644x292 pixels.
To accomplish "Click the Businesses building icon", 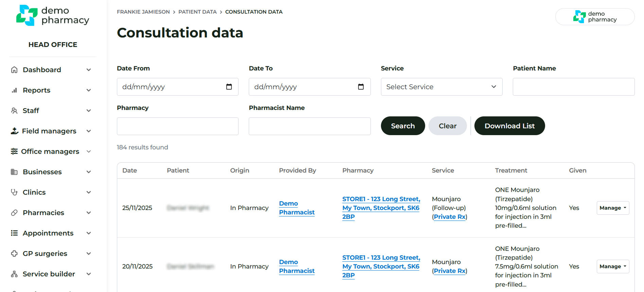I will [x=14, y=172].
